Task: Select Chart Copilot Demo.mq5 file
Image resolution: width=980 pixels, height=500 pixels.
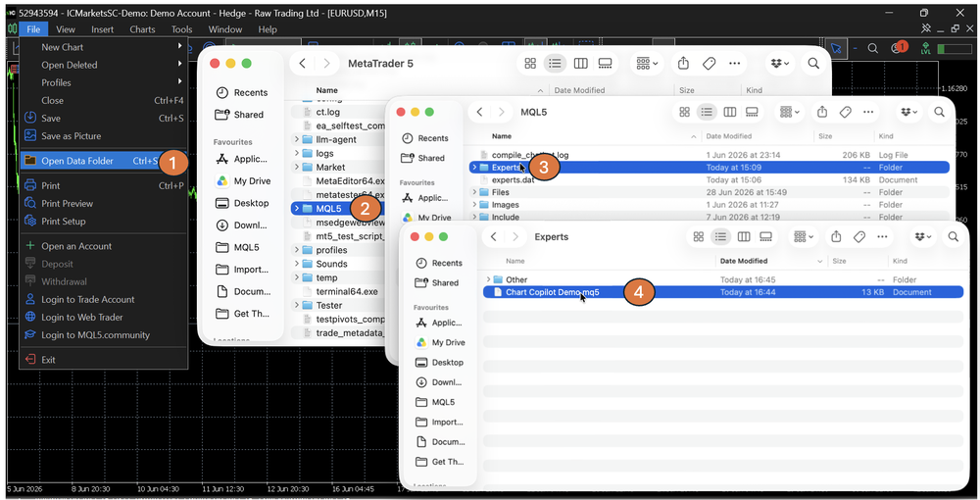Action: click(723, 292)
